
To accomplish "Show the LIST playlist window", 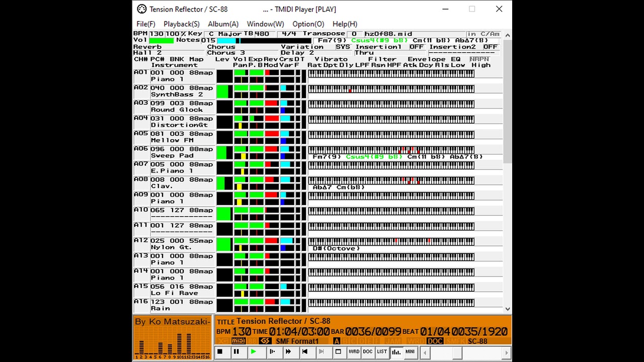I will coord(382,352).
